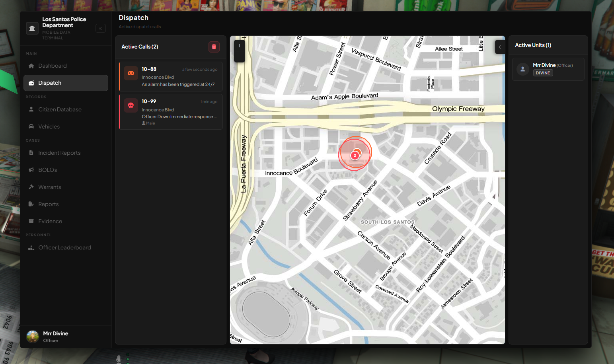Screen dimensions: 614x364
Task: Collapse the Active Units panel chevron
Action: [x=500, y=47]
